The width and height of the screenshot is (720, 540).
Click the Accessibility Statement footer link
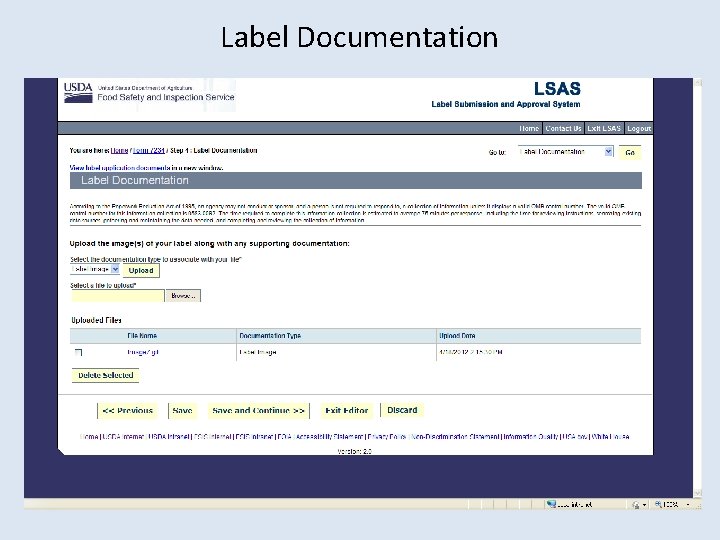point(329,437)
